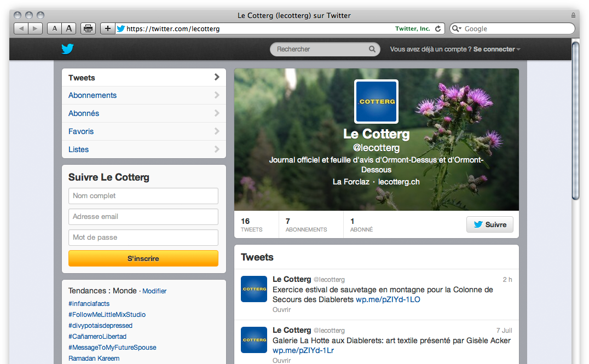The image size is (589, 364).
Task: Click the lecotterg.ch website link
Action: click(399, 182)
